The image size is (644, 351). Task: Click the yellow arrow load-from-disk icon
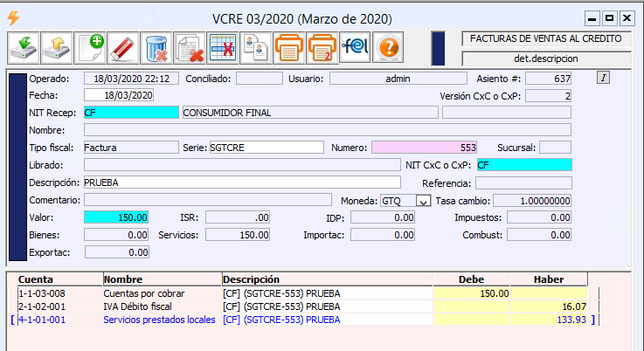click(x=56, y=47)
